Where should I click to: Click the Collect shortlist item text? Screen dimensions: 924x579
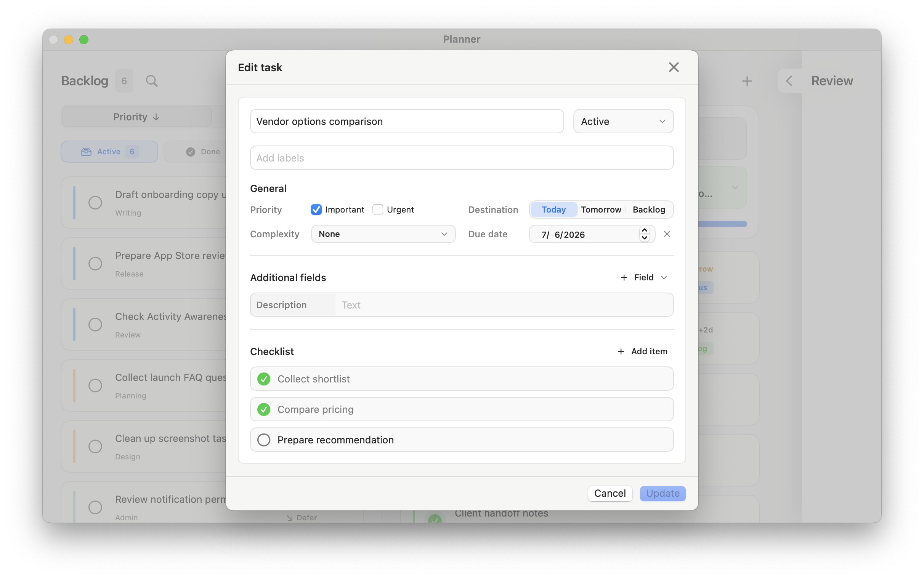coord(314,379)
